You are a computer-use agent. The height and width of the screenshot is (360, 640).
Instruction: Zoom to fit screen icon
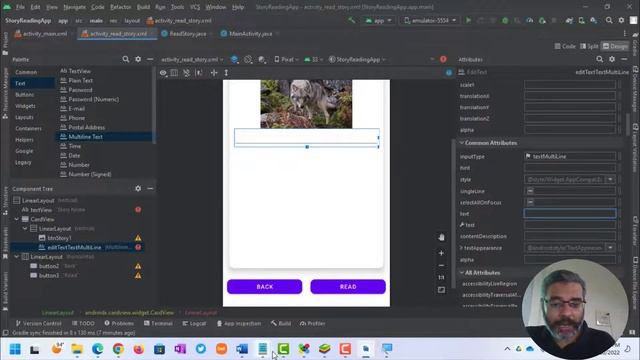click(x=441, y=290)
